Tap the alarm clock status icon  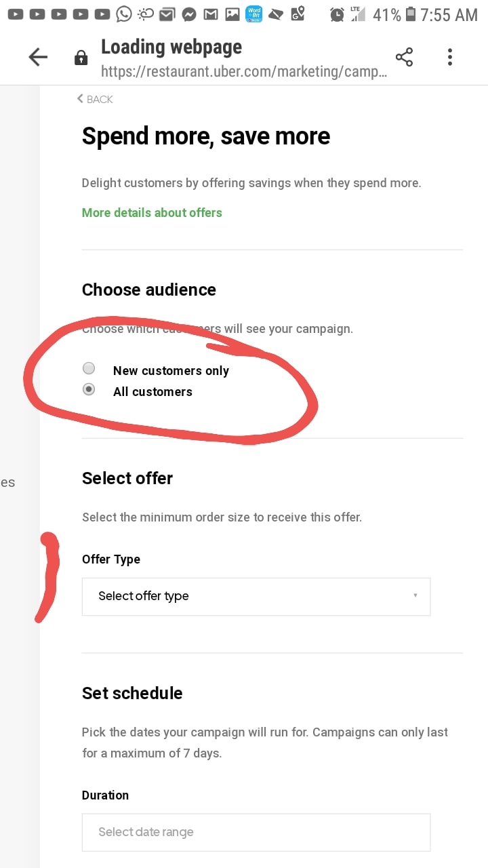(336, 14)
